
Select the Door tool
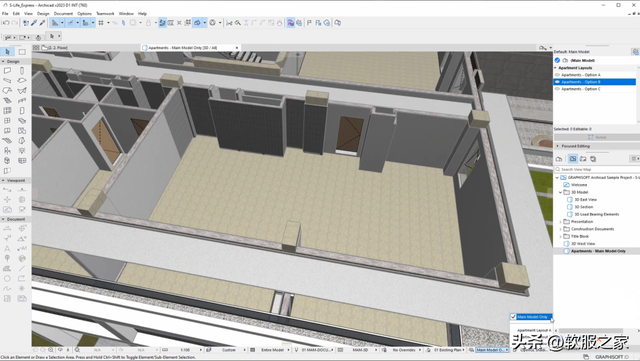click(22, 111)
